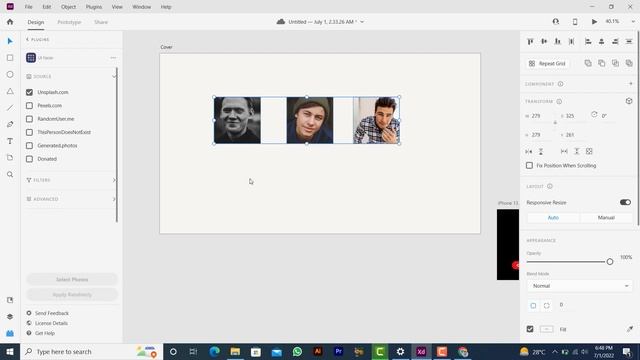Viewport: 640px width, 360px height.
Task: Check the Generated.photos source
Action: click(x=29, y=146)
